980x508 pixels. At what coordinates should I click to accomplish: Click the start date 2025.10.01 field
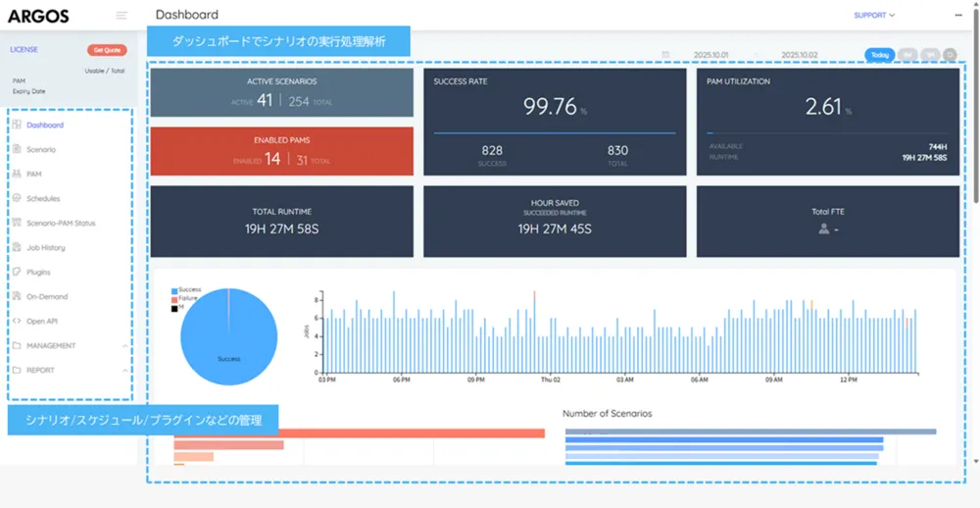click(710, 55)
